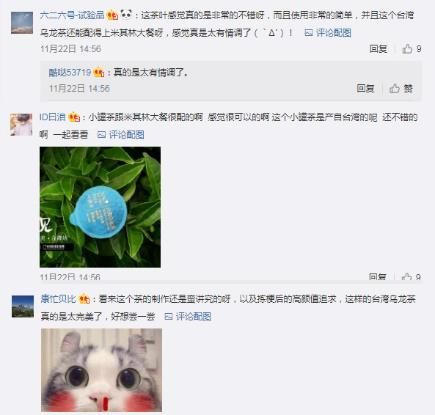The image size is (435, 415).
Task: Click the member badge beside ID日浪
Action: point(74,117)
